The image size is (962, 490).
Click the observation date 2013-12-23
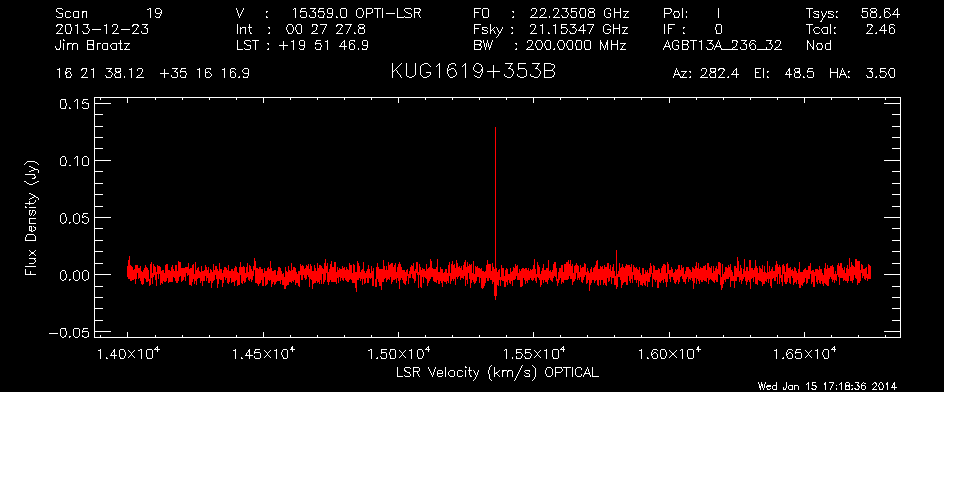[x=102, y=29]
